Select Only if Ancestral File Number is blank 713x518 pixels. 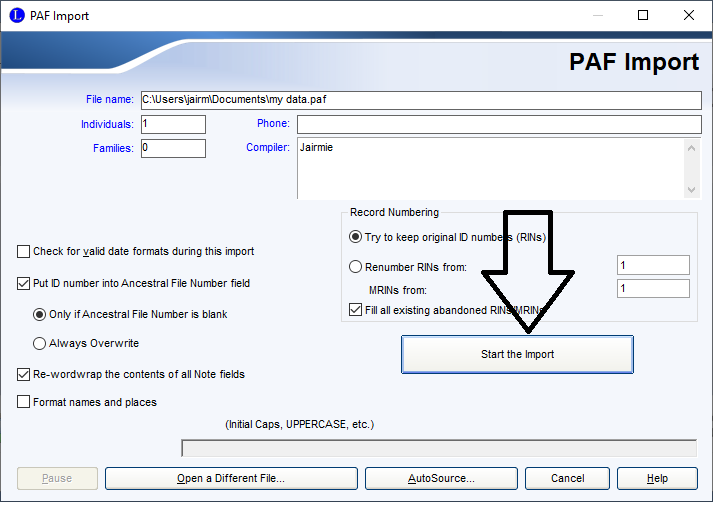[x=40, y=314]
